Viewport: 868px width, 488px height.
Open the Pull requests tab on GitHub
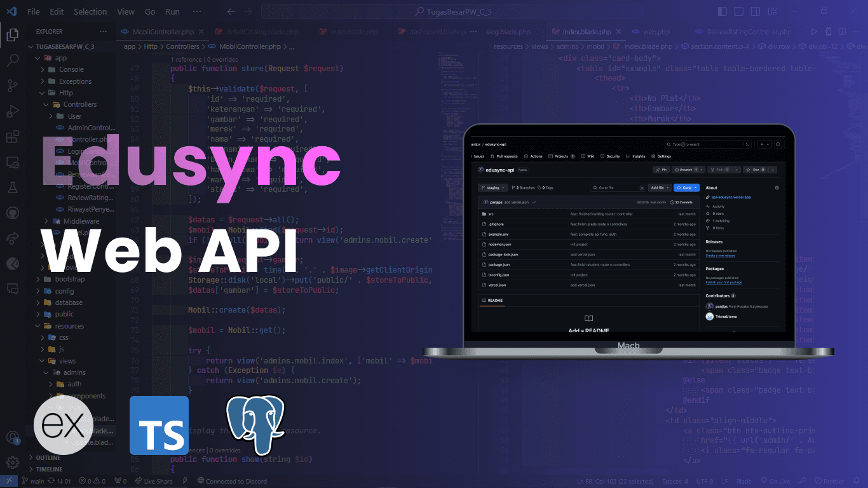pos(504,156)
